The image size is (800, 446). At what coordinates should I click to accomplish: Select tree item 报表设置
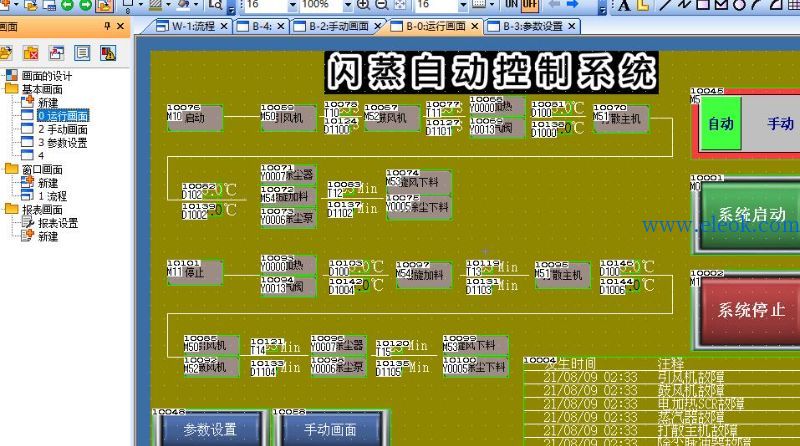click(58, 223)
